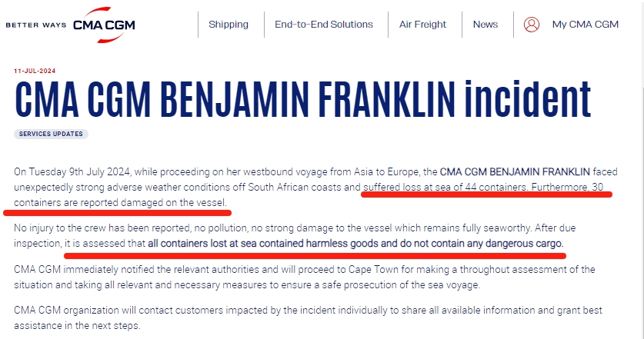Image resolution: width=644 pixels, height=339 pixels.
Task: Click the 11-JUL-2024 date label
Action: click(x=35, y=71)
